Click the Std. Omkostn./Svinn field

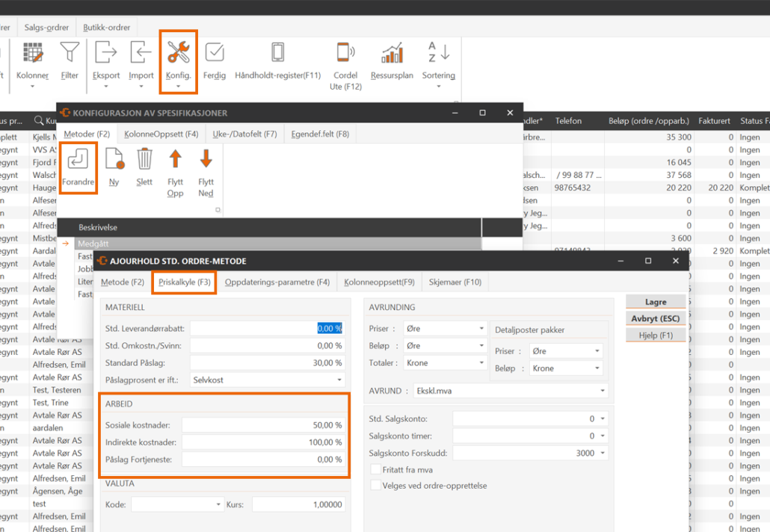point(267,345)
